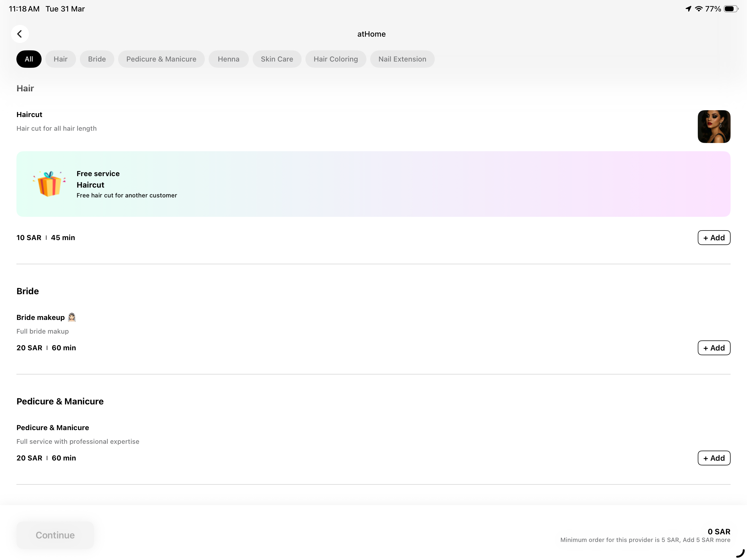Image resolution: width=747 pixels, height=560 pixels.
Task: Tap the Continue button
Action: click(x=55, y=535)
